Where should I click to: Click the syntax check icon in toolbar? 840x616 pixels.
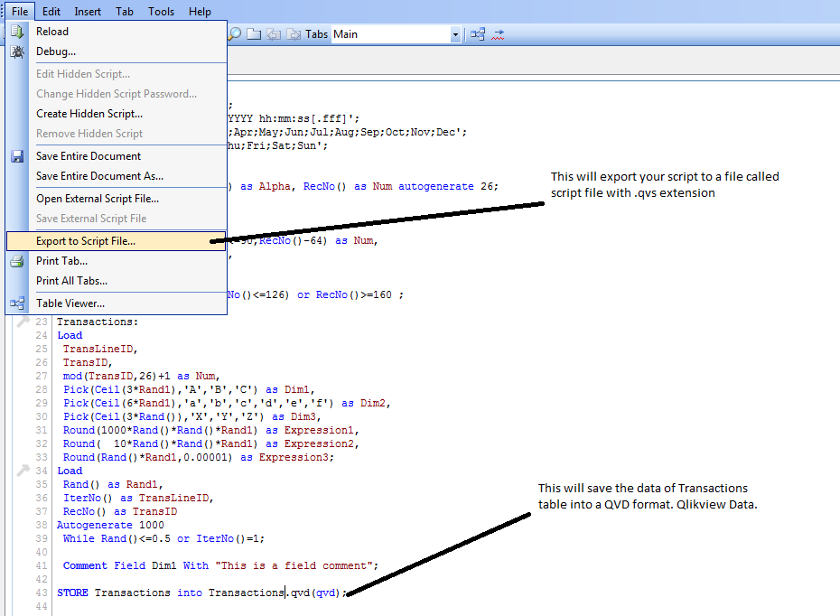point(498,34)
